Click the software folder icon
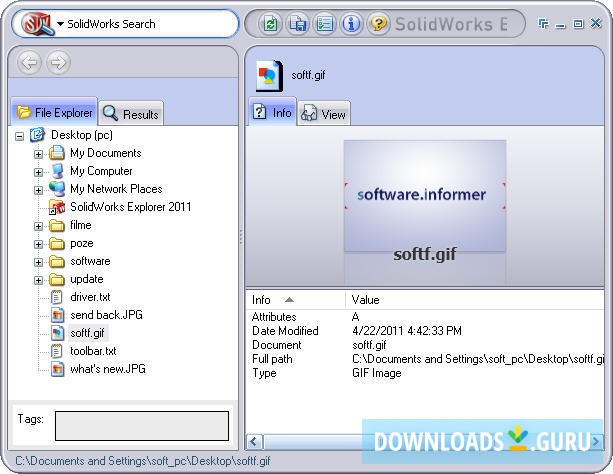613x474 pixels. point(57,262)
